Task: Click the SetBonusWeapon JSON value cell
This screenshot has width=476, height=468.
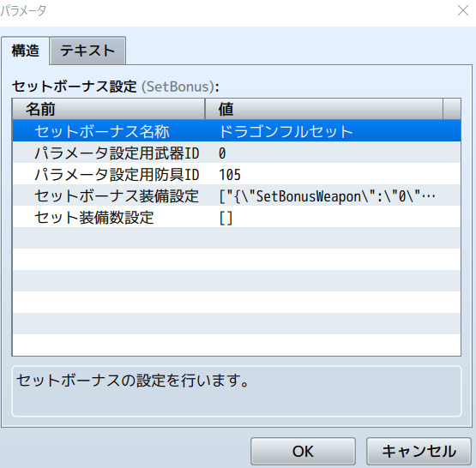Action: (328, 196)
